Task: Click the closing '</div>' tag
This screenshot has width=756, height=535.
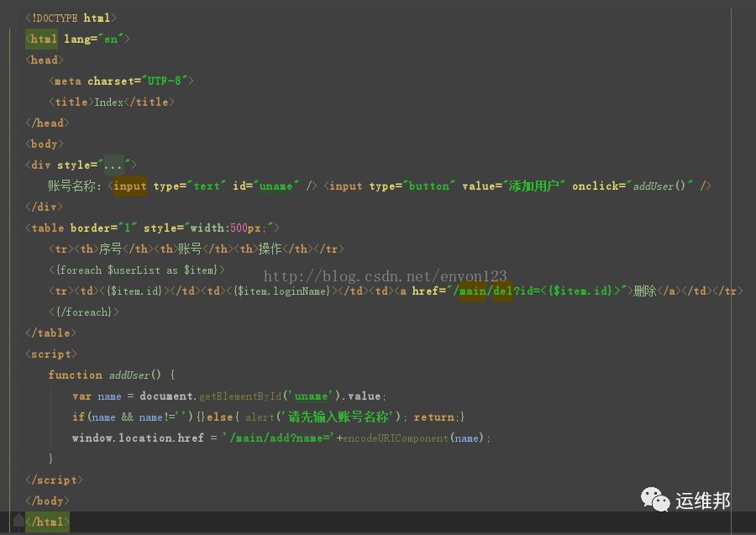Action: click(44, 207)
